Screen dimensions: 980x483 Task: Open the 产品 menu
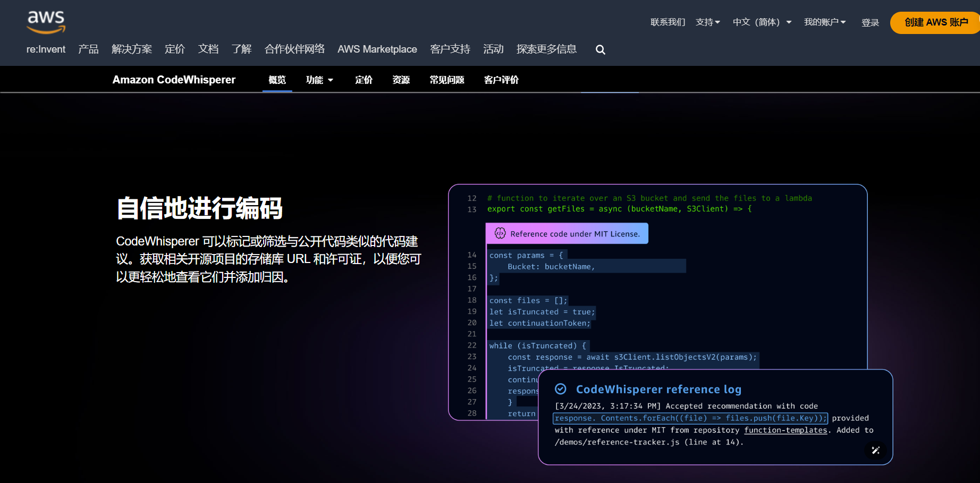pos(88,49)
